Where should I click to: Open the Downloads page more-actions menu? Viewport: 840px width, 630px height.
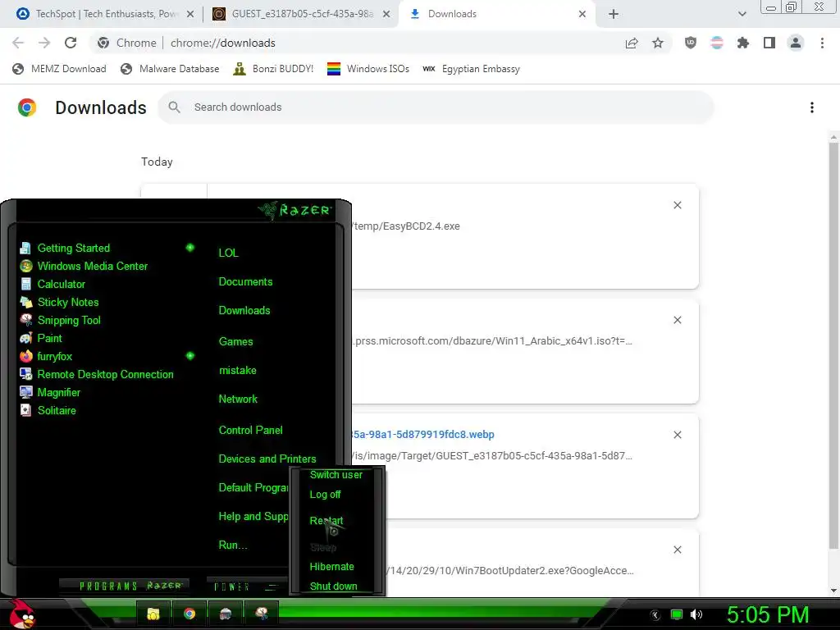pyautogui.click(x=812, y=107)
